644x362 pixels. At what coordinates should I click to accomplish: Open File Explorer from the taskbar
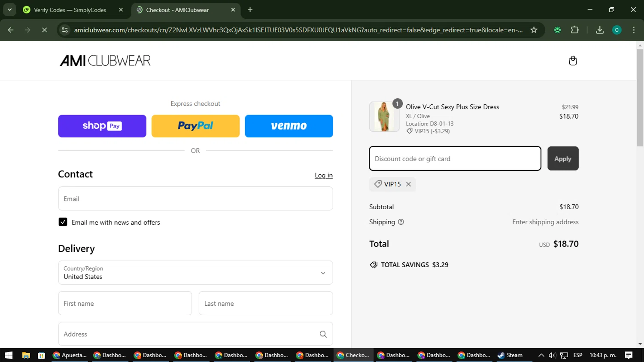(x=26, y=355)
